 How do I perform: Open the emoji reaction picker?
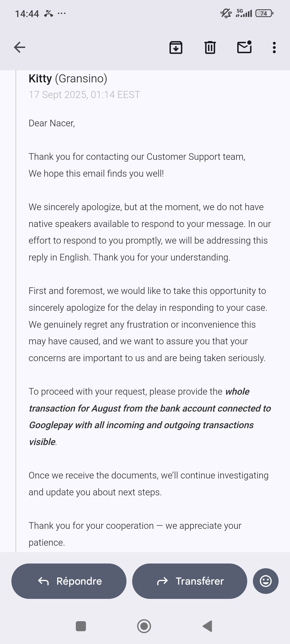[266, 581]
